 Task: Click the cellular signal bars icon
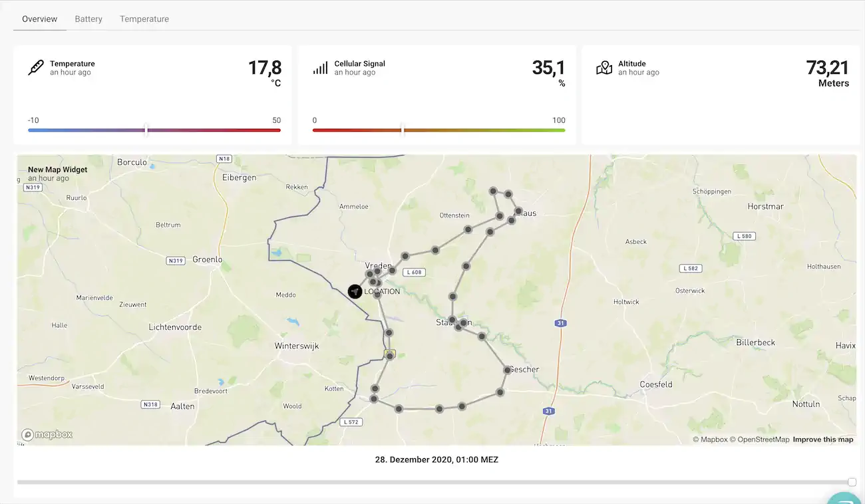pos(320,68)
